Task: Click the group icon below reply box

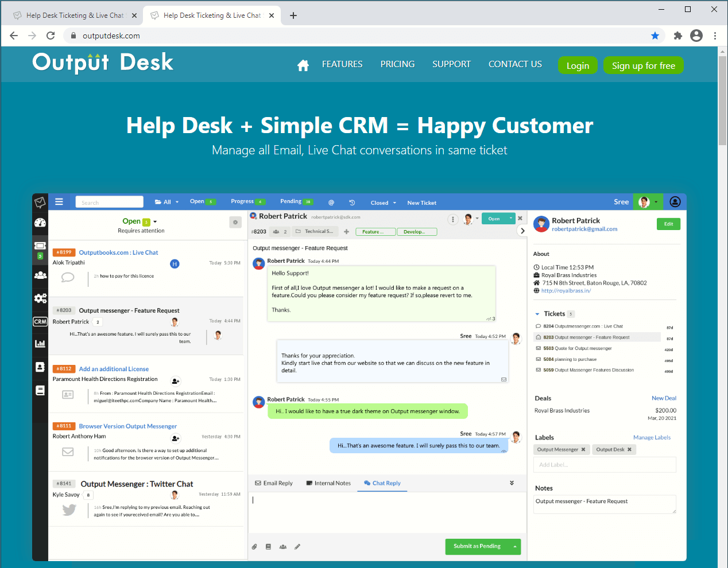Action: click(283, 547)
